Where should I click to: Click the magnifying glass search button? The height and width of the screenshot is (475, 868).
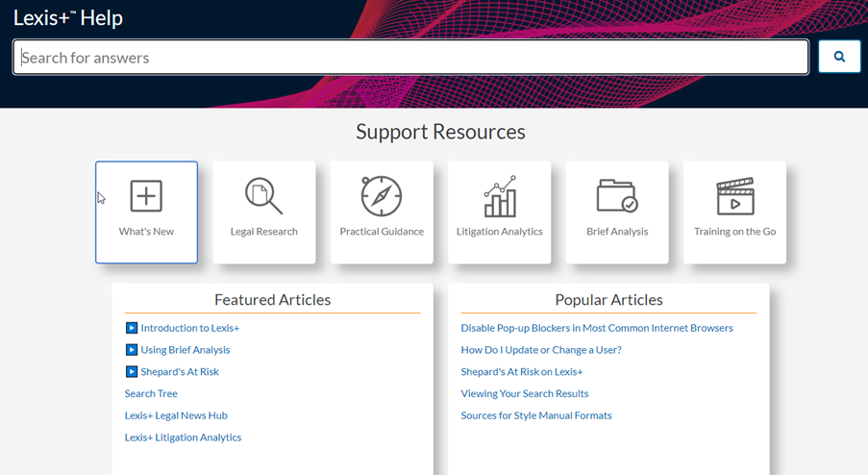pyautogui.click(x=839, y=57)
